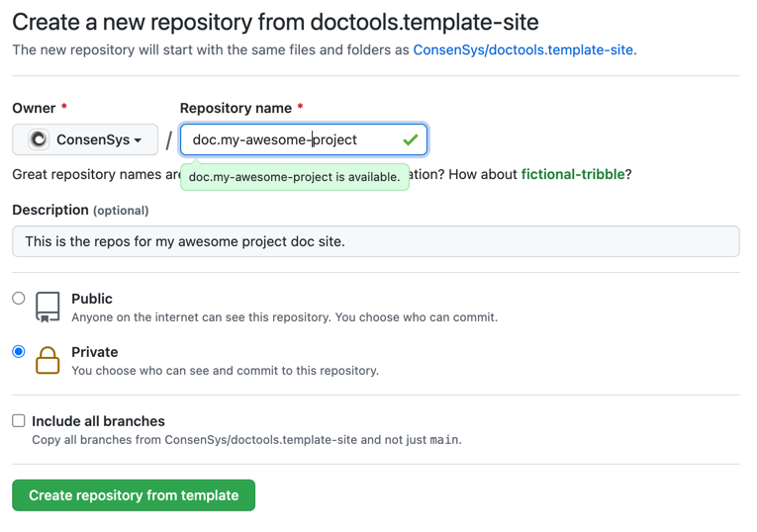
Task: Click the 'Public' label text
Action: pyautogui.click(x=92, y=299)
